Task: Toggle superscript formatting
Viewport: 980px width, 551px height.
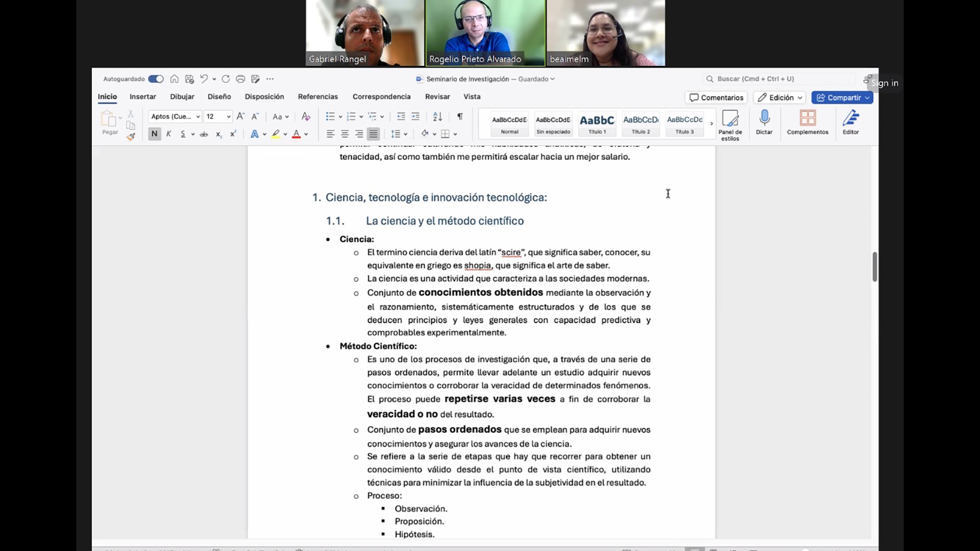Action: click(233, 134)
